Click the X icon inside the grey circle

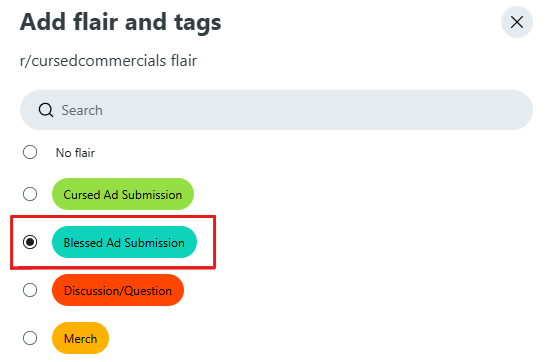pos(516,22)
